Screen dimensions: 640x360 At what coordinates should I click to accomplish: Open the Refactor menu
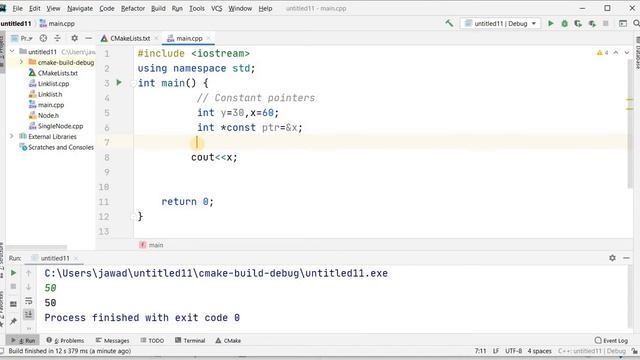point(133,8)
